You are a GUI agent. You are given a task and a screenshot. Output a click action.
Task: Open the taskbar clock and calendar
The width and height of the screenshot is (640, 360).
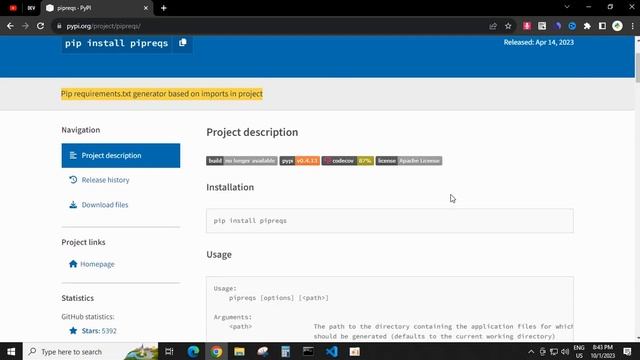coord(602,351)
